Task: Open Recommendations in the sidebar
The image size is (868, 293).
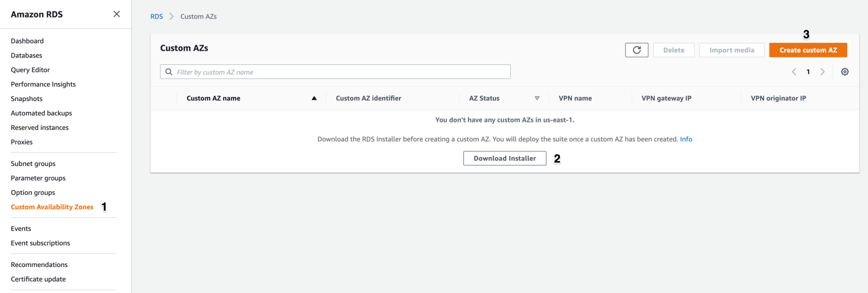Action: (x=39, y=265)
